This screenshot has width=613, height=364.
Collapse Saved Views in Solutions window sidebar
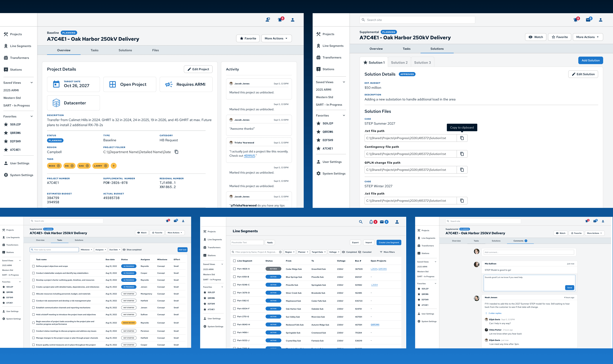pos(344,82)
